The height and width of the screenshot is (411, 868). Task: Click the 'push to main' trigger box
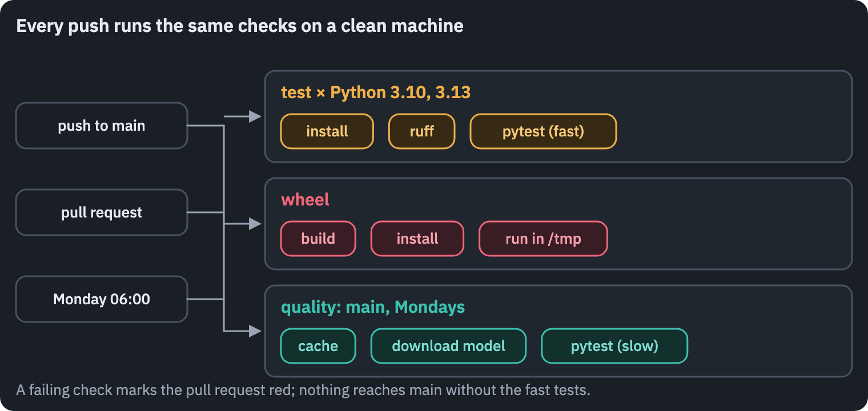pyautogui.click(x=102, y=126)
